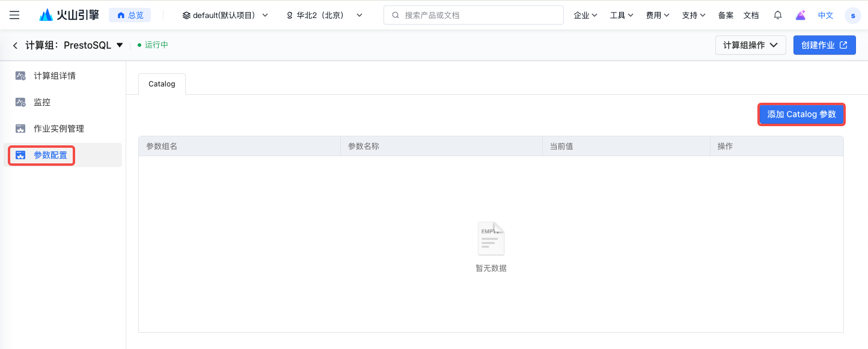Click the search magnifier icon
This screenshot has height=349, width=868.
pos(396,15)
